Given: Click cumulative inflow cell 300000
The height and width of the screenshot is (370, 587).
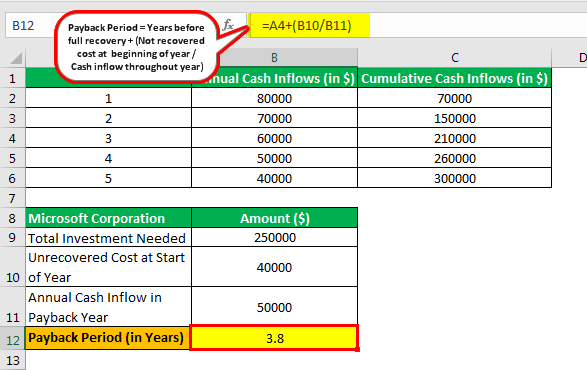Looking at the screenshot, I should tap(454, 178).
